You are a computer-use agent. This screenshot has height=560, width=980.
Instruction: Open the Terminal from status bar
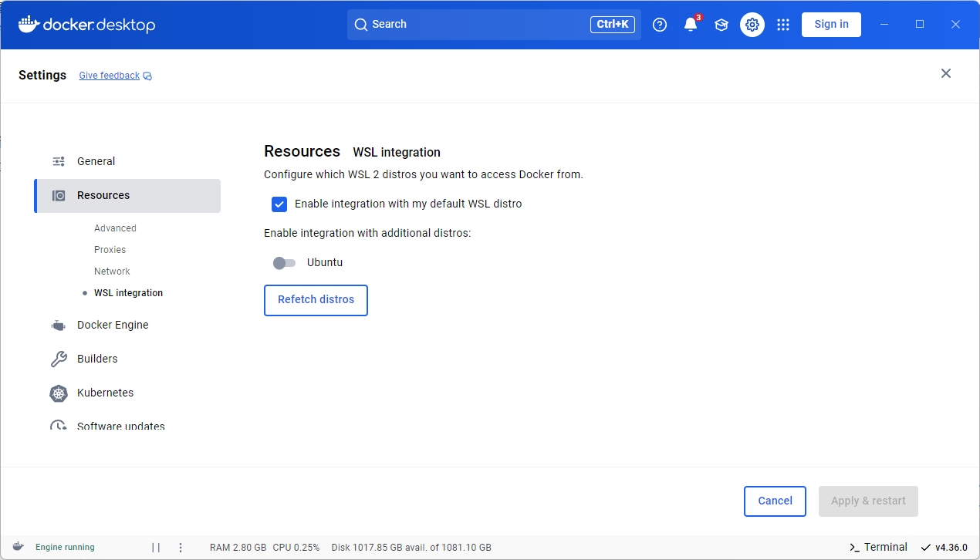click(878, 547)
